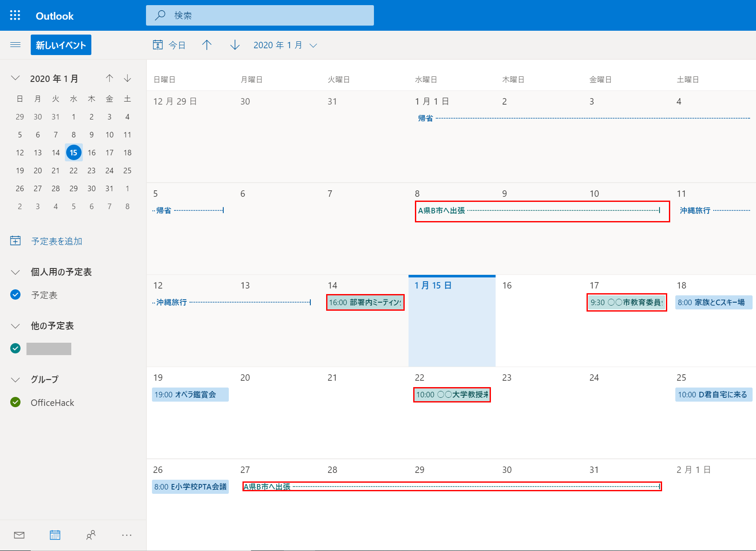Show the next month in the mini calendar
This screenshot has height=551, width=756.
127,78
